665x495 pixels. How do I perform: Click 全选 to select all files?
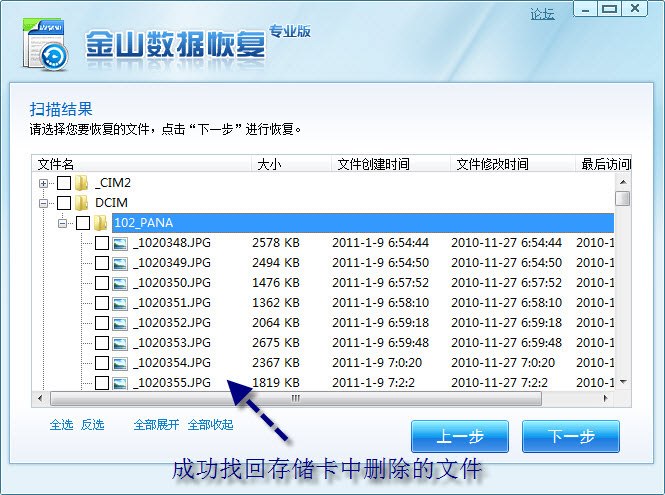pos(61,425)
